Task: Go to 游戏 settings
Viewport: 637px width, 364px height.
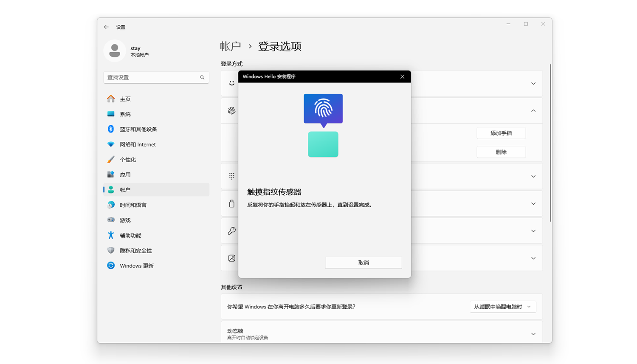Action: pos(156,220)
